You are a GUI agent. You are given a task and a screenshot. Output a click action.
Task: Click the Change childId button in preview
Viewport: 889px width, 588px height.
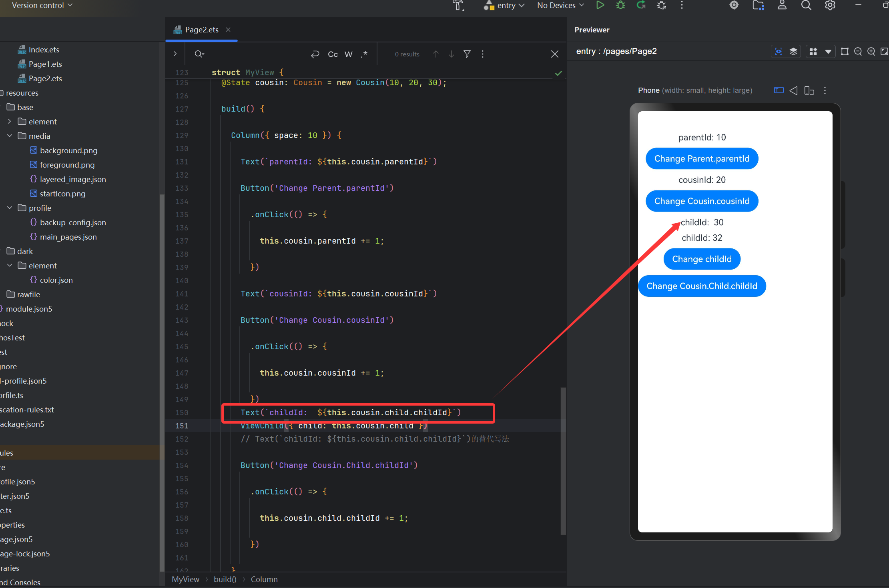[x=702, y=259]
